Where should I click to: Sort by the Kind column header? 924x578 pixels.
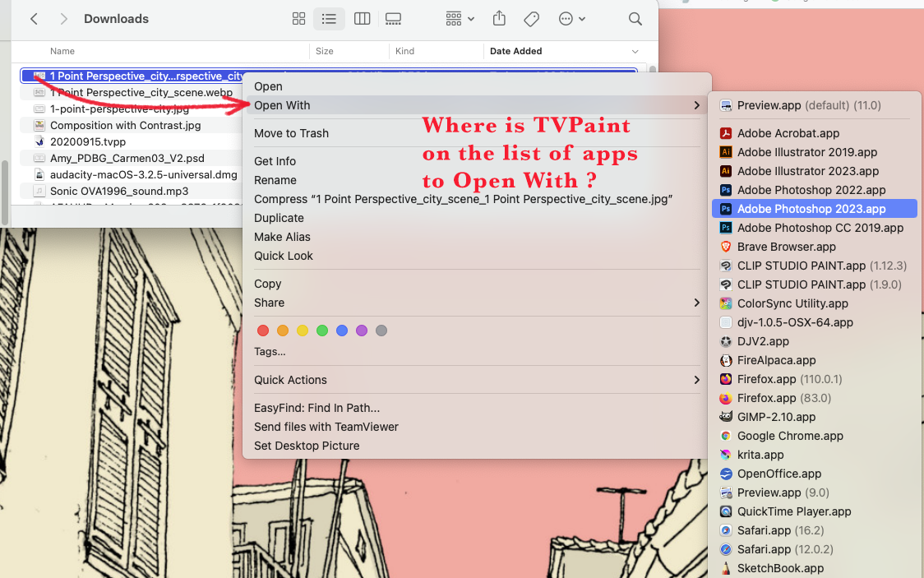[x=404, y=51]
